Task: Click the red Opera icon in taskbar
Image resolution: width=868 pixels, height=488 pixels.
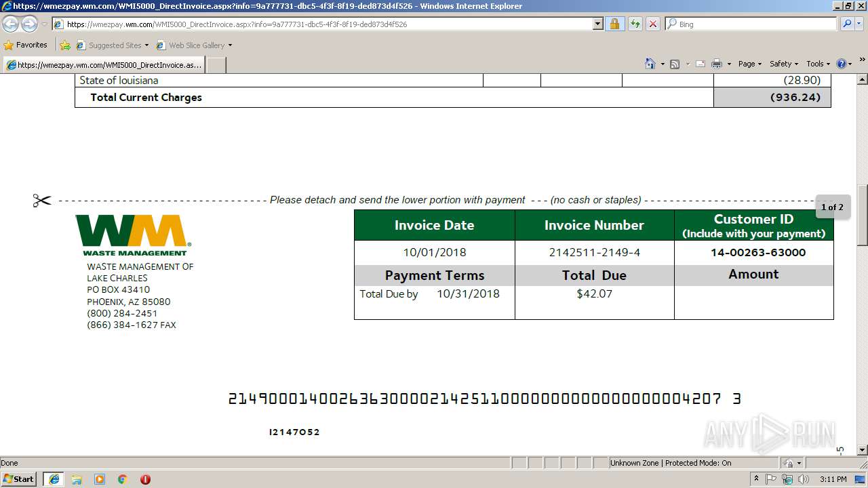Action: pyautogui.click(x=145, y=479)
